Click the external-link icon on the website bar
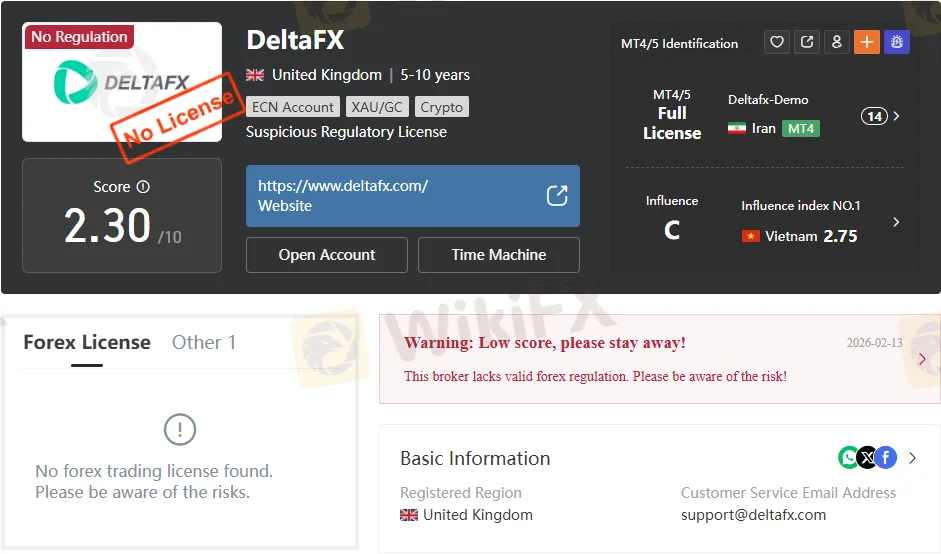The width and height of the screenshot is (941, 554). pyautogui.click(x=557, y=196)
